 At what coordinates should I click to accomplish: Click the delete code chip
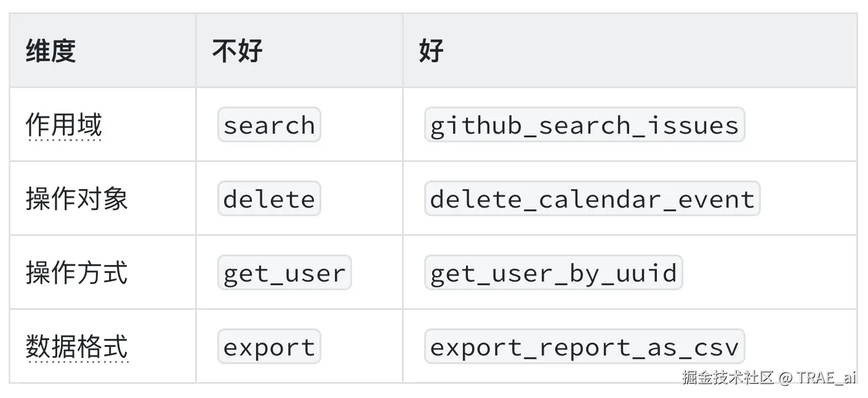(269, 199)
